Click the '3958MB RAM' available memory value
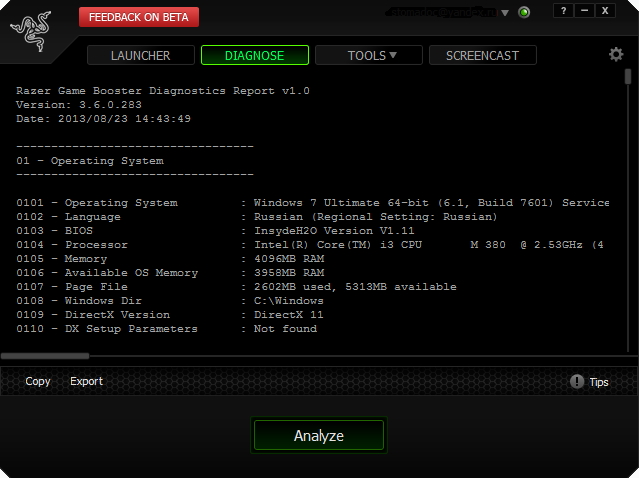The width and height of the screenshot is (639, 478). [289, 273]
